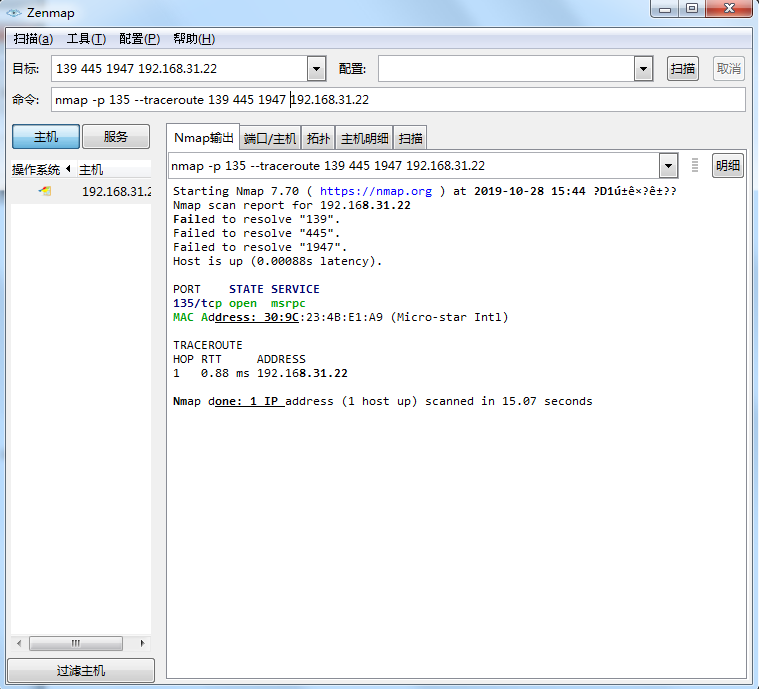Click the host list scrollbar right arrow
The width and height of the screenshot is (759, 689).
(142, 643)
